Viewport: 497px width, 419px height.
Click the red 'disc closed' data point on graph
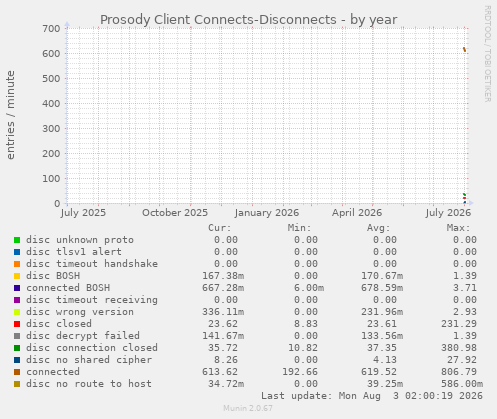[x=464, y=198]
